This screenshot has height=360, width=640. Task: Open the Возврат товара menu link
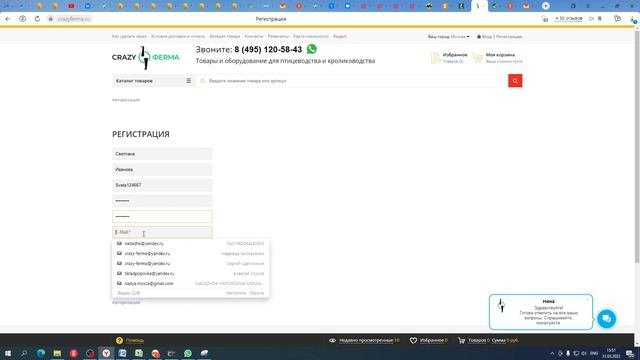[225, 36]
